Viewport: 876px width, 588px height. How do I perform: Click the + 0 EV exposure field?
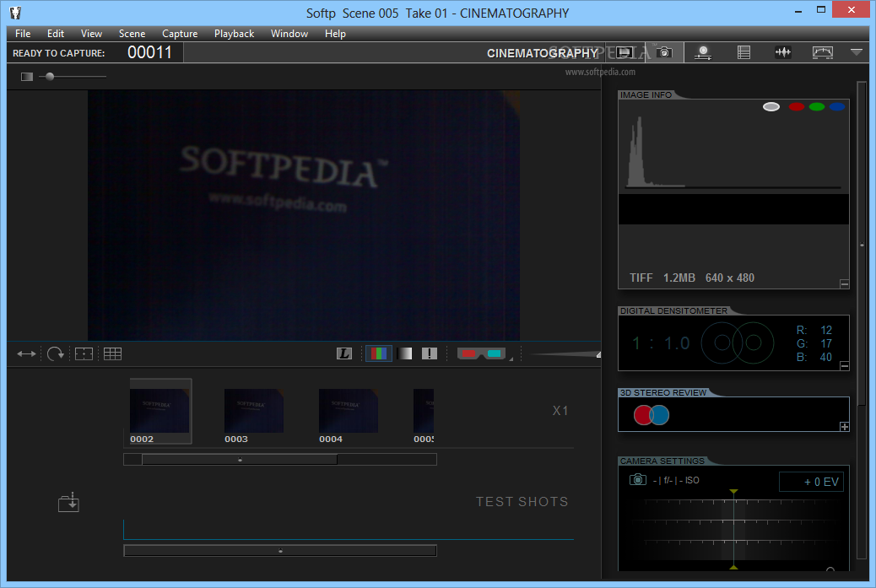pyautogui.click(x=811, y=482)
